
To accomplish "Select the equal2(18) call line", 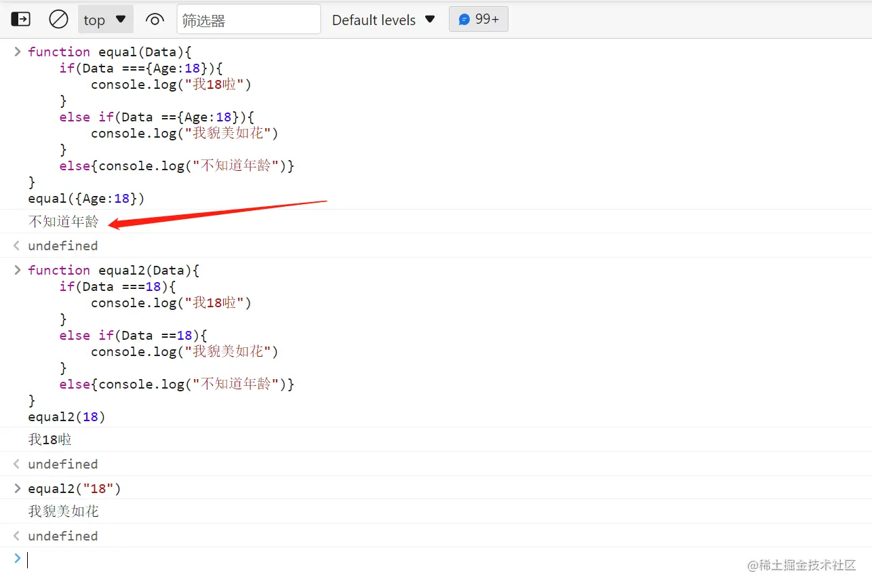I will tap(66, 416).
